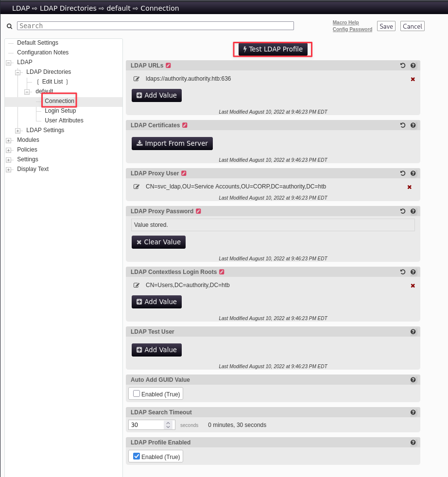Add Value under LDAP Test User
This screenshot has height=477, width=448.
coord(156,350)
